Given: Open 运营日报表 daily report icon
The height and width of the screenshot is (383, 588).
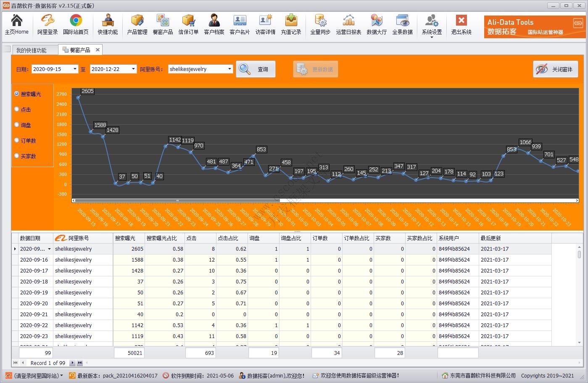Looking at the screenshot, I should click(348, 24).
